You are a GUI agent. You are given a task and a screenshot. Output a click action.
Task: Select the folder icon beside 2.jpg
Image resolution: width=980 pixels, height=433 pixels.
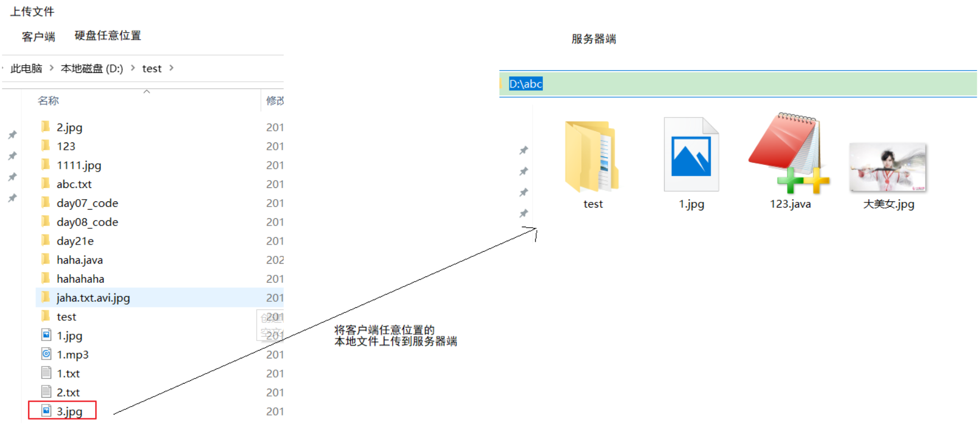click(46, 127)
